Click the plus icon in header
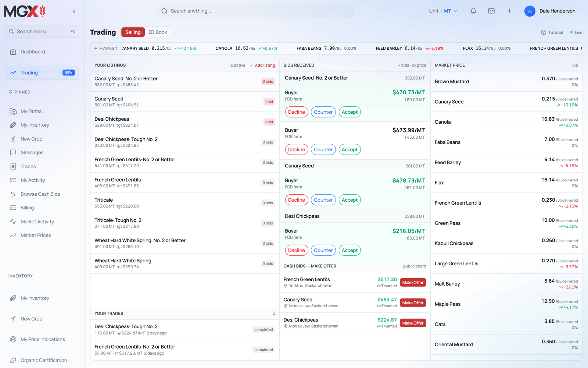588x368 pixels. (509, 11)
